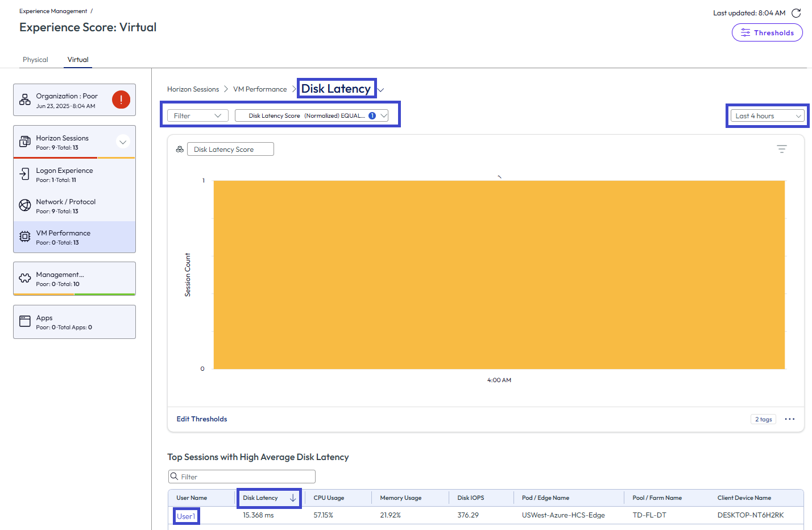812x530 pixels.
Task: Click the Disk Latency sort arrow
Action: coord(293,498)
